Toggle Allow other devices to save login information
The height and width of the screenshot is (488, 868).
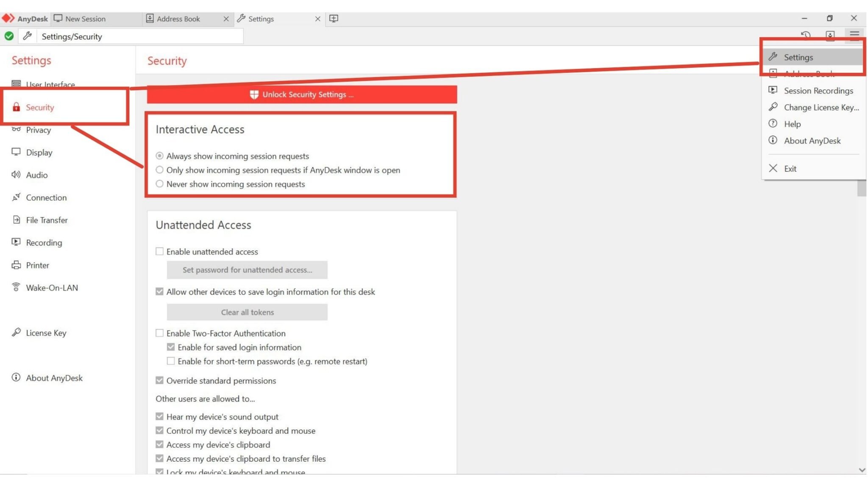[x=159, y=291]
